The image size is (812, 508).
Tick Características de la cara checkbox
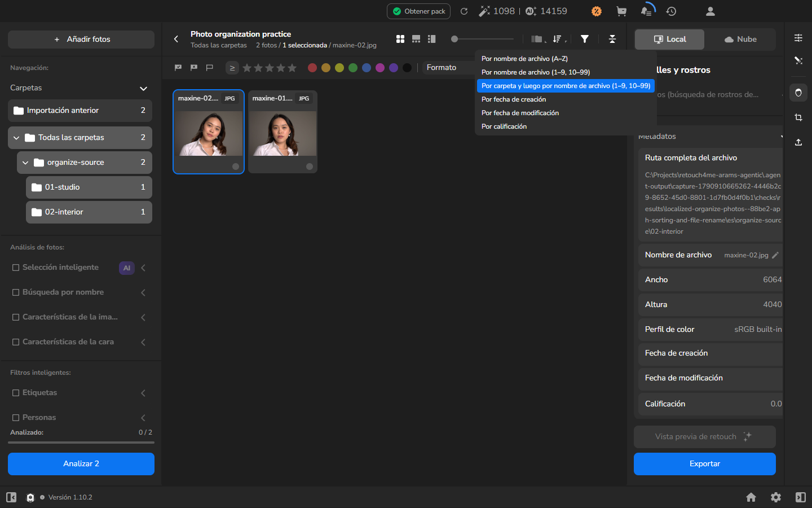click(x=16, y=342)
